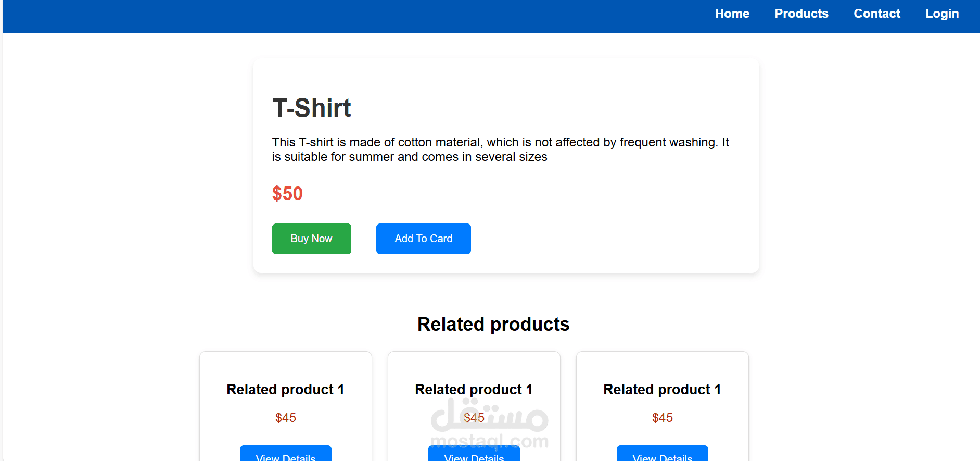Open the Home navigation link
This screenshot has width=980, height=461.
click(732, 14)
